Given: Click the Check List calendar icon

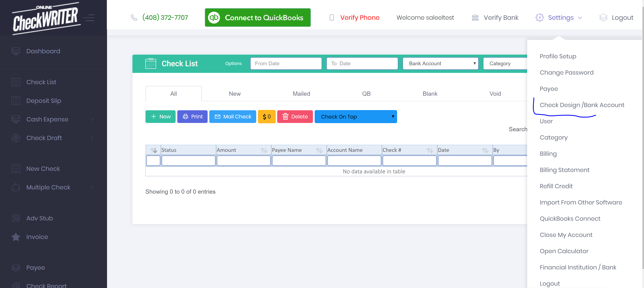Looking at the screenshot, I should (151, 64).
